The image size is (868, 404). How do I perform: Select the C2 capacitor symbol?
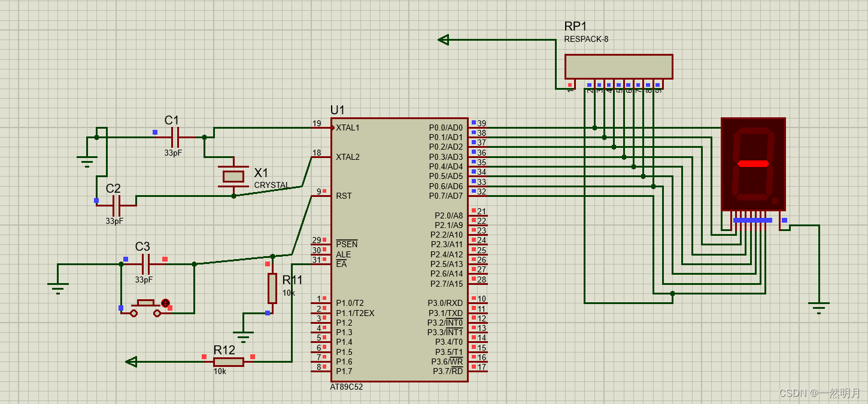coord(116,206)
